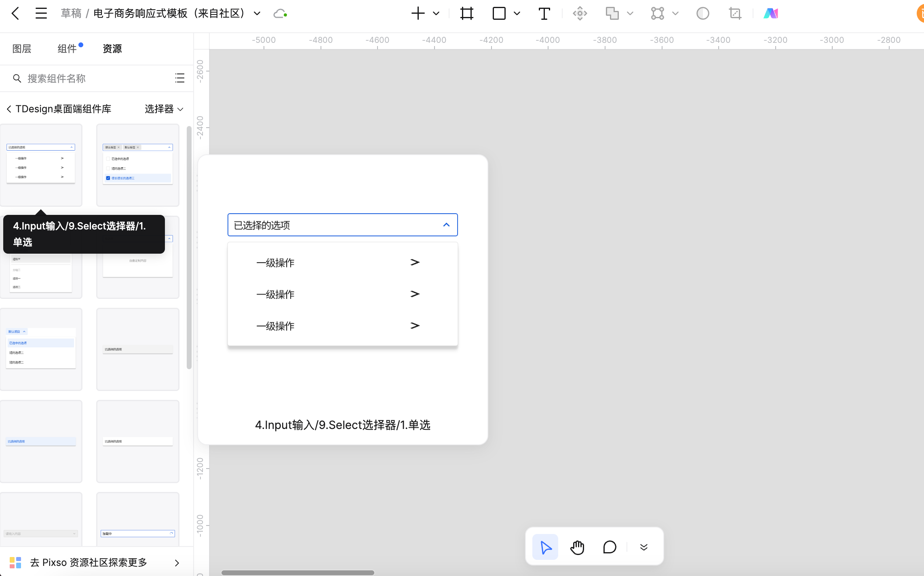The image size is (924, 576).
Task: Click the vertical scrollbar of component list
Action: (x=189, y=248)
